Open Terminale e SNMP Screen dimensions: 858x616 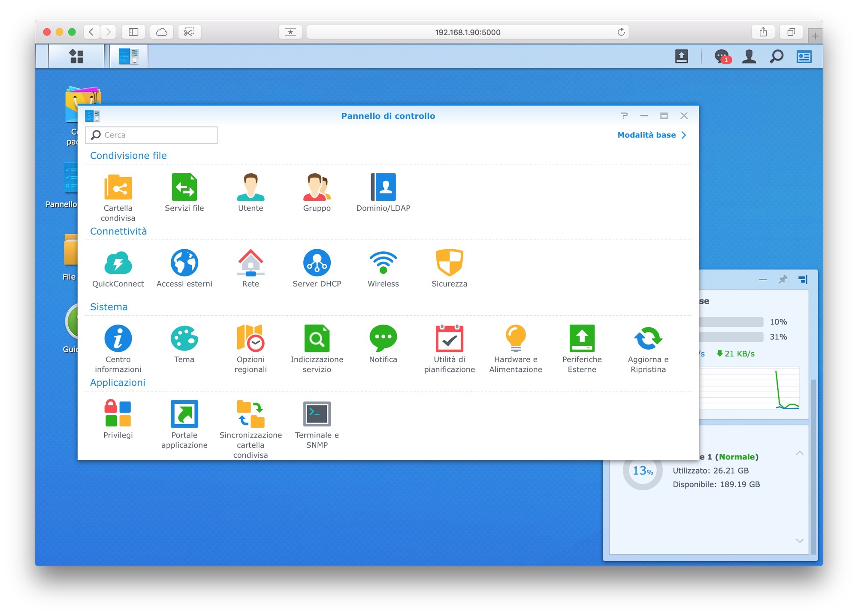tap(317, 425)
